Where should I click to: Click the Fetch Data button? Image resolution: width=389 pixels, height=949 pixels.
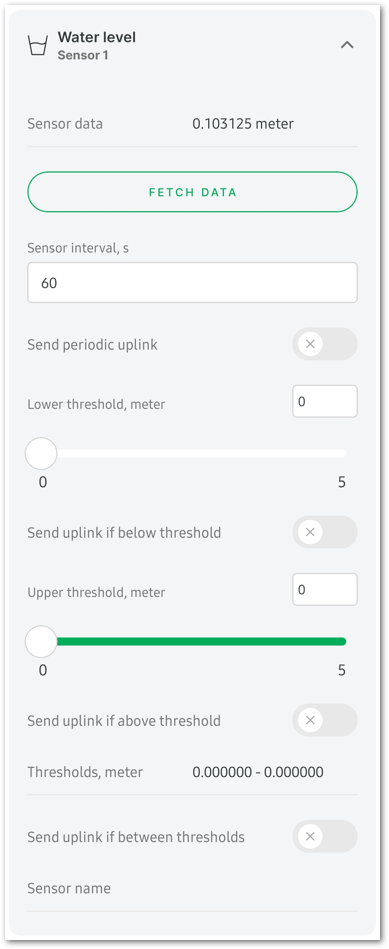192,192
